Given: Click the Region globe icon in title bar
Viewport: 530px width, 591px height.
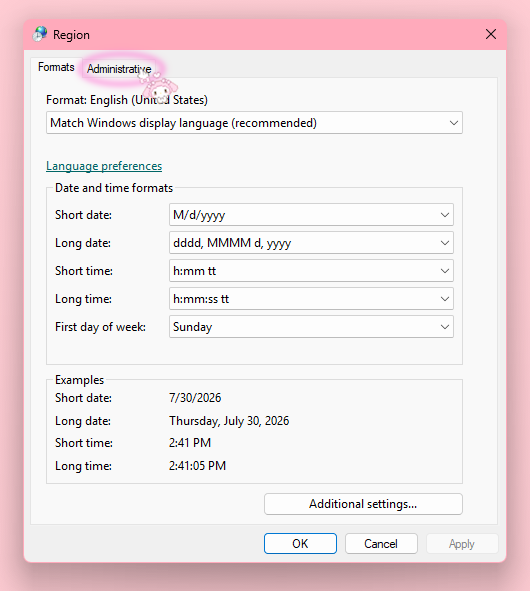Looking at the screenshot, I should click(x=40, y=34).
